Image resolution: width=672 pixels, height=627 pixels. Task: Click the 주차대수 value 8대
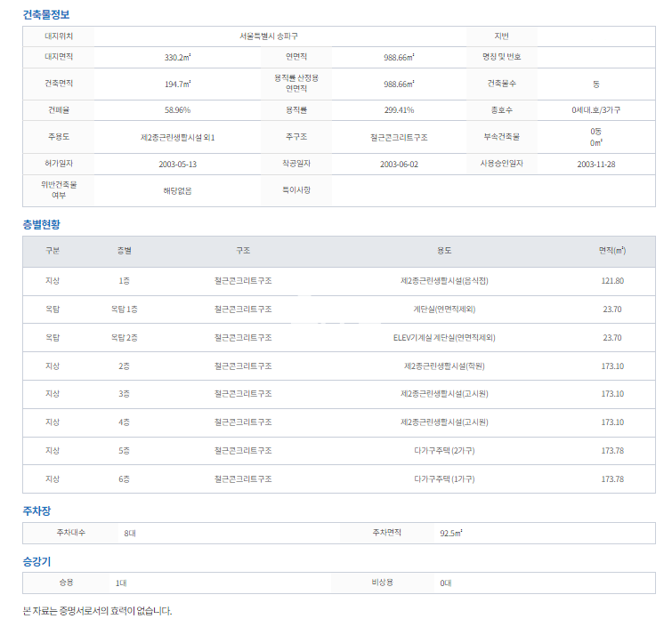130,533
